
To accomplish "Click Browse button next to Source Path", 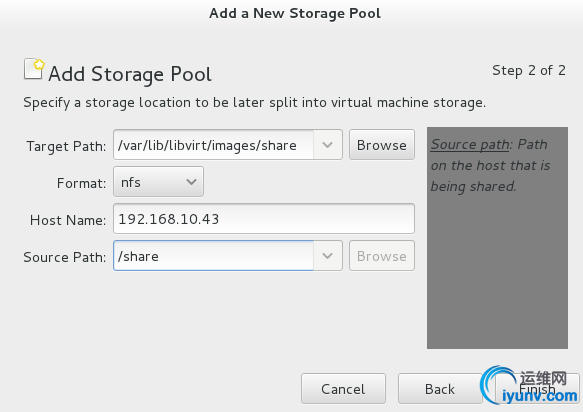I will click(382, 256).
